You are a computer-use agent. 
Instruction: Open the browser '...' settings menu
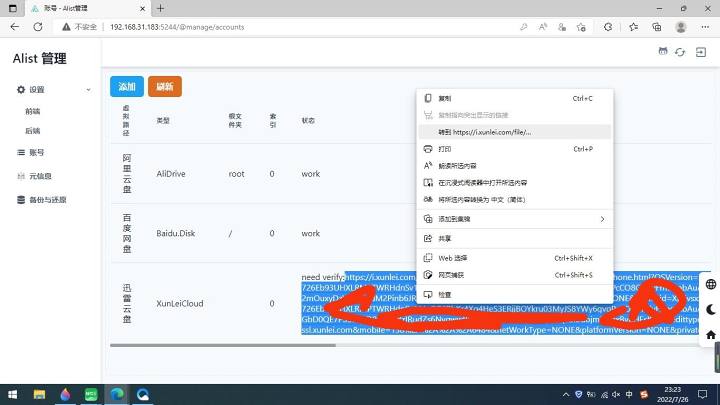(705, 27)
